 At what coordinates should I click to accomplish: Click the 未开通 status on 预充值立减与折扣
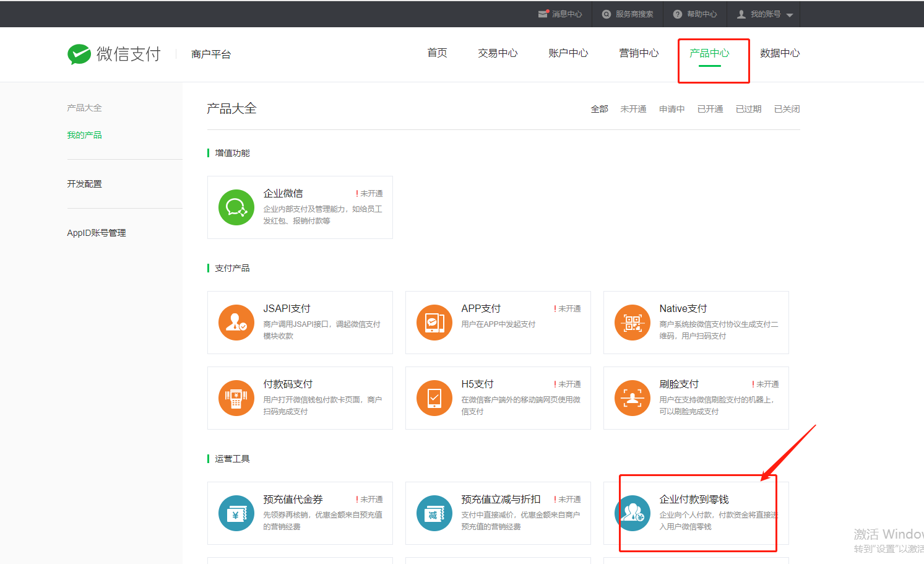(x=568, y=500)
